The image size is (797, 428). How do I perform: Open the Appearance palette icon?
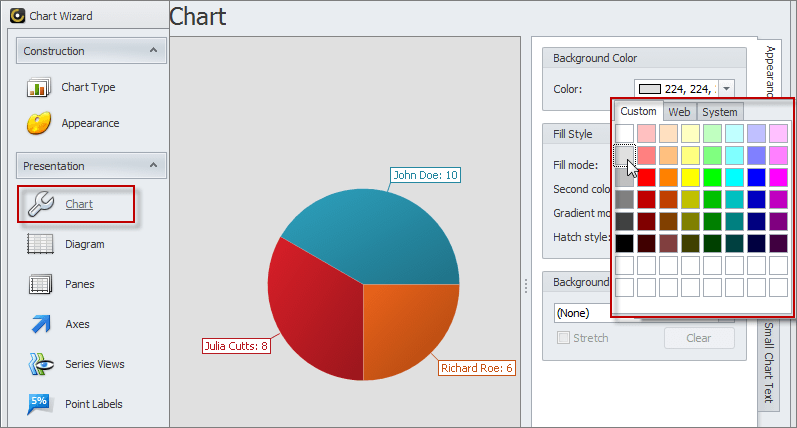point(39,124)
